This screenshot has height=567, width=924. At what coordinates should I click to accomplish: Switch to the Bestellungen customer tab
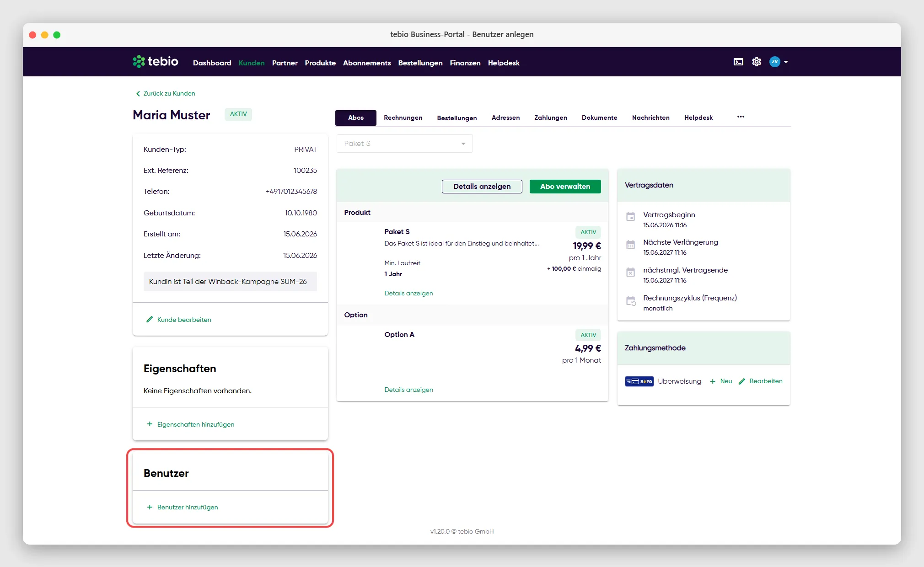[x=457, y=118]
